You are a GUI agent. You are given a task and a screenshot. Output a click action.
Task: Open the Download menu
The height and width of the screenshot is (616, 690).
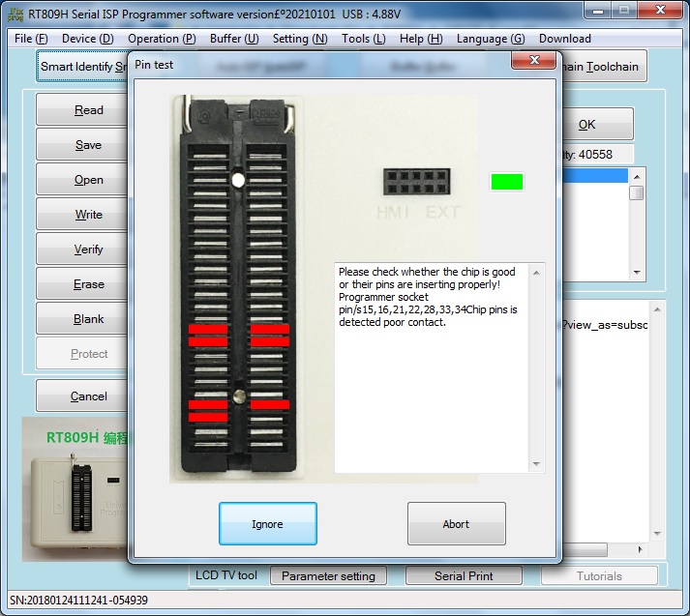click(x=565, y=39)
